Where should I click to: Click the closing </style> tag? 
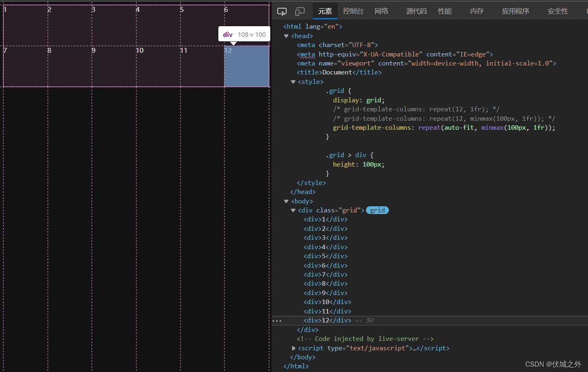pos(312,183)
